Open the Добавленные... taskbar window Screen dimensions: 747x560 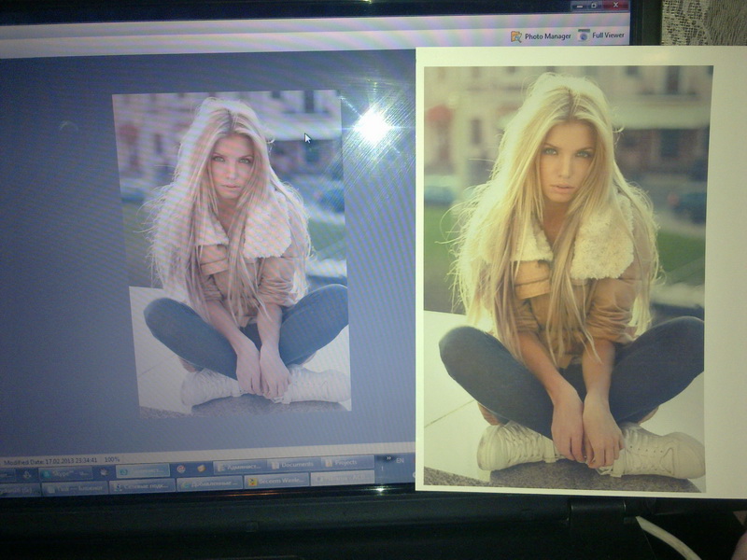pyautogui.click(x=209, y=484)
